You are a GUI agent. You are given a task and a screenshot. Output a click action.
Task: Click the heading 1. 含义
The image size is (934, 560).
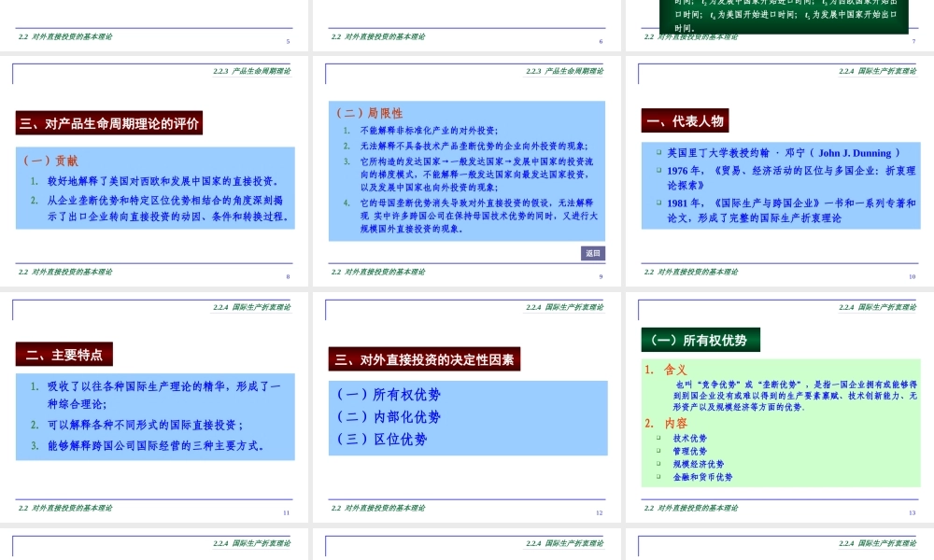[666, 370]
